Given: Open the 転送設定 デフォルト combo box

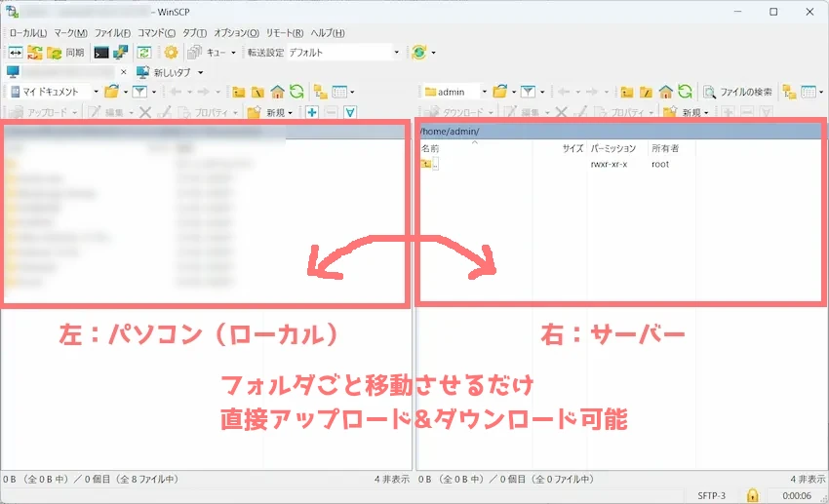Looking at the screenshot, I should click(x=343, y=53).
